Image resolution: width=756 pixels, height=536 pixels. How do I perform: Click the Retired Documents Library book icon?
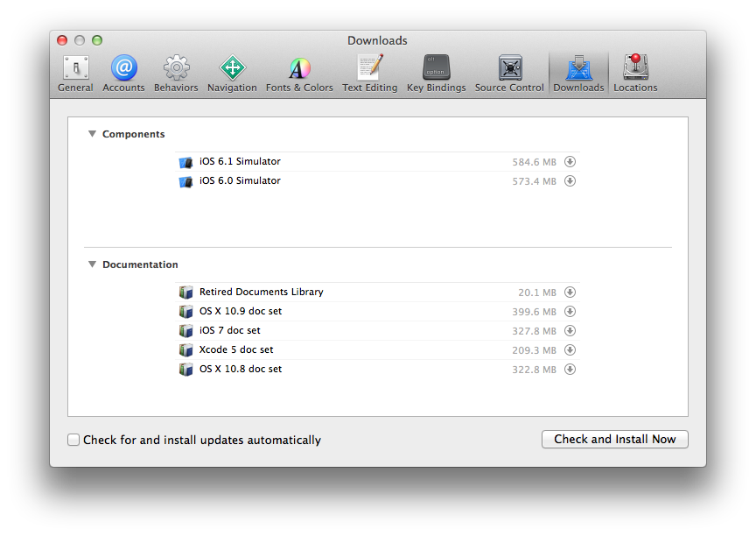pyautogui.click(x=185, y=293)
